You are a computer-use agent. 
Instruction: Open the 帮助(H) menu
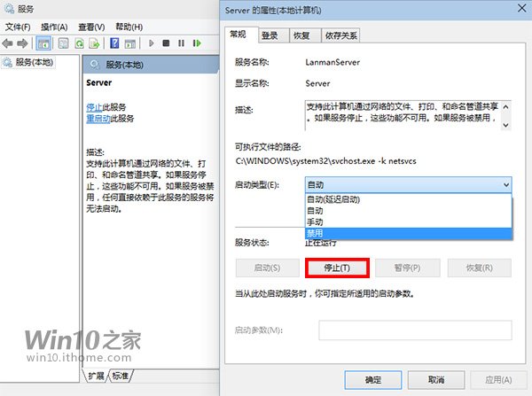coord(129,27)
